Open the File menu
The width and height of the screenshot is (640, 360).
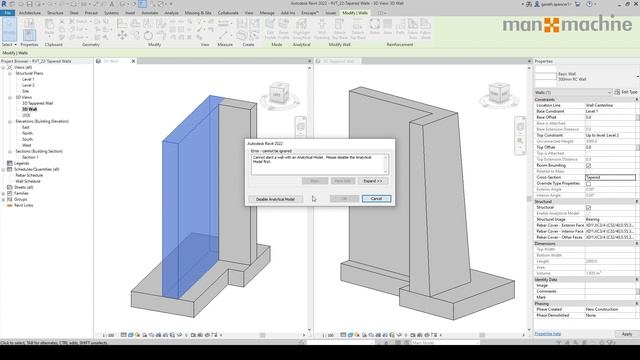point(7,13)
